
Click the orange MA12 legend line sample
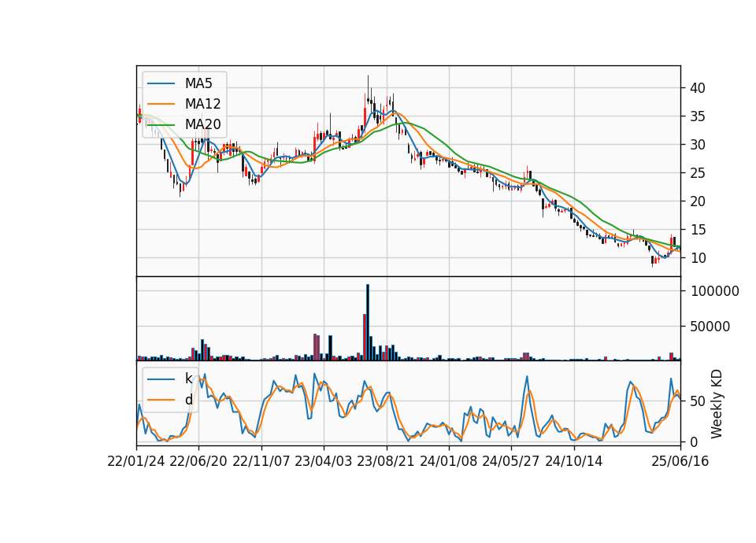(161, 104)
